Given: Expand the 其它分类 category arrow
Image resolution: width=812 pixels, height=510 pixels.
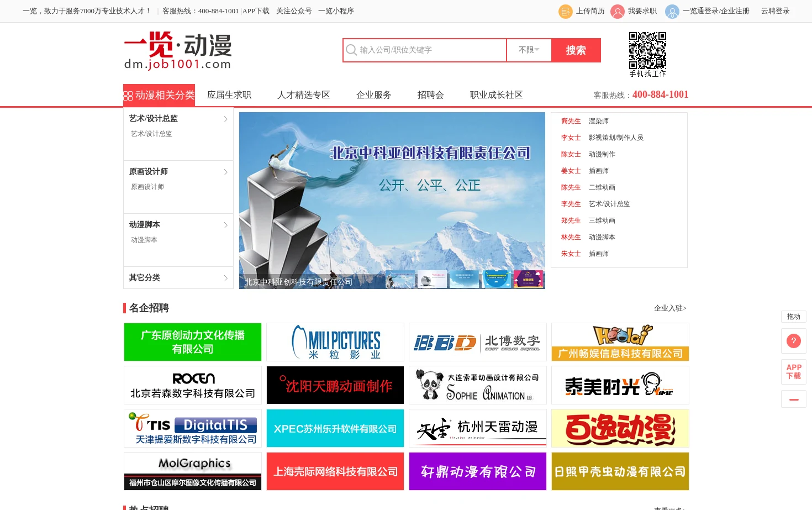Looking at the screenshot, I should coord(225,278).
